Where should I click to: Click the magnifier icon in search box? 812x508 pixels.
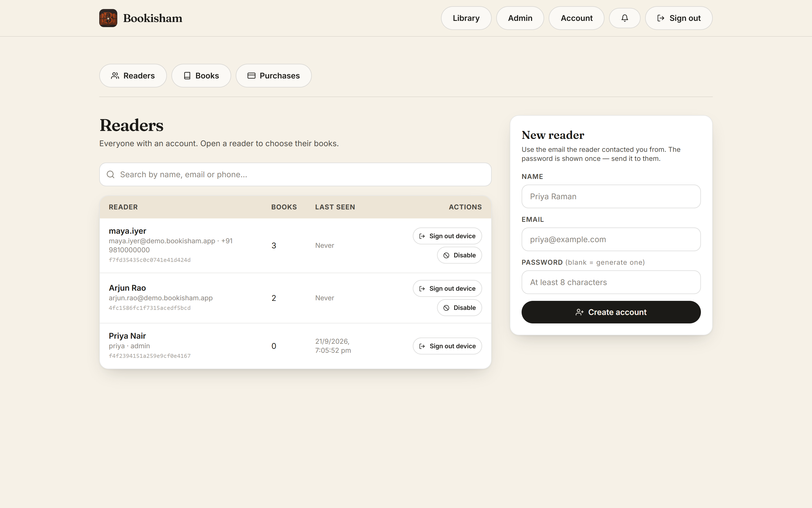click(x=111, y=174)
